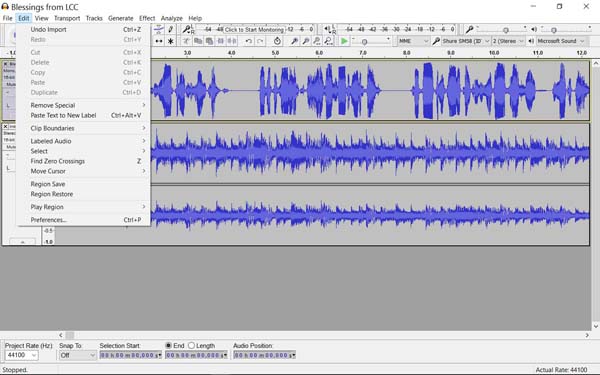Click the grayed-out Duplicate menu entry

[83, 92]
